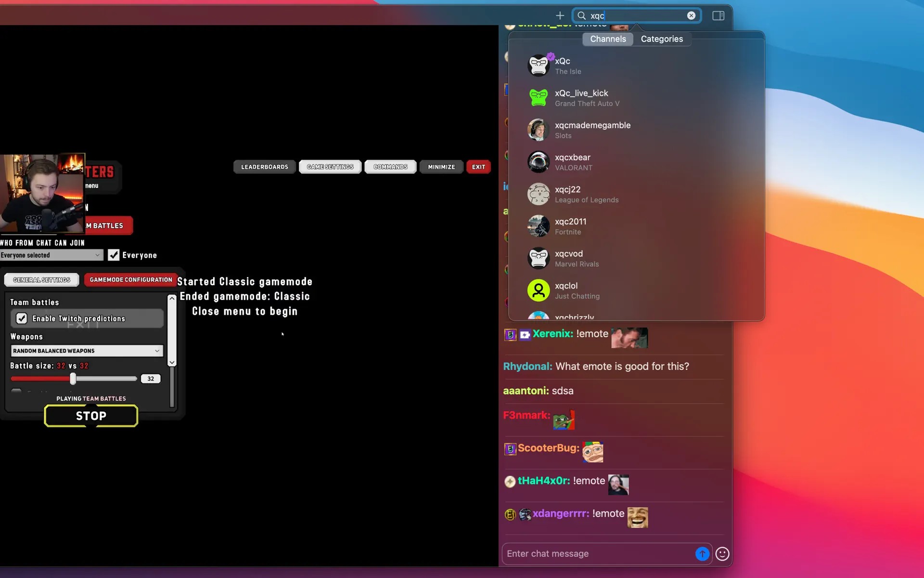Open a new tab using the plus icon
The width and height of the screenshot is (924, 578).
tap(560, 15)
